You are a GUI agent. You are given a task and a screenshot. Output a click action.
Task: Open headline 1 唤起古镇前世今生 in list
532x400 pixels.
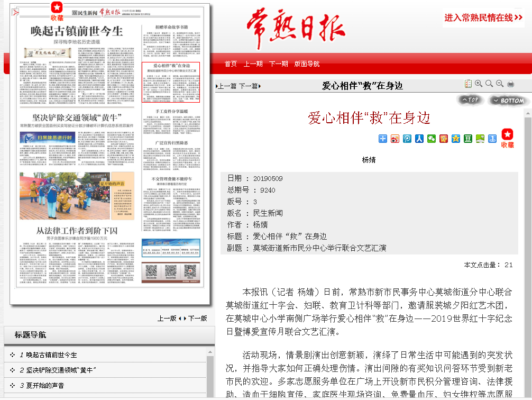coord(52,355)
